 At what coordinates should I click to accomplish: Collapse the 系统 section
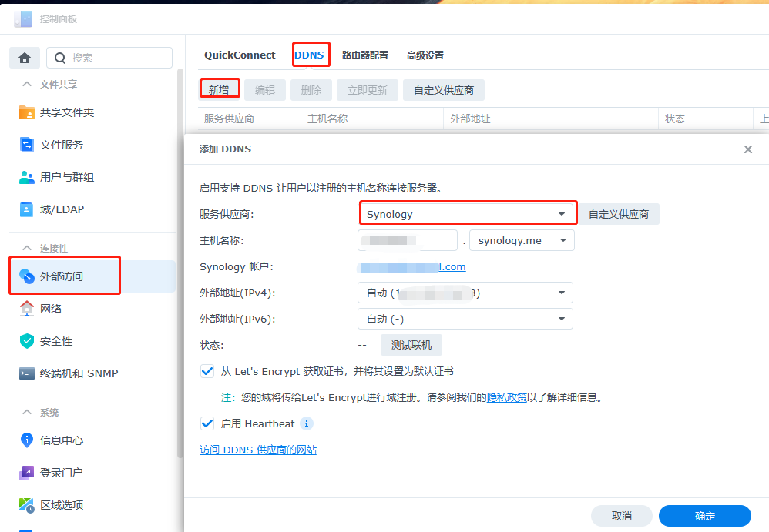[27, 412]
